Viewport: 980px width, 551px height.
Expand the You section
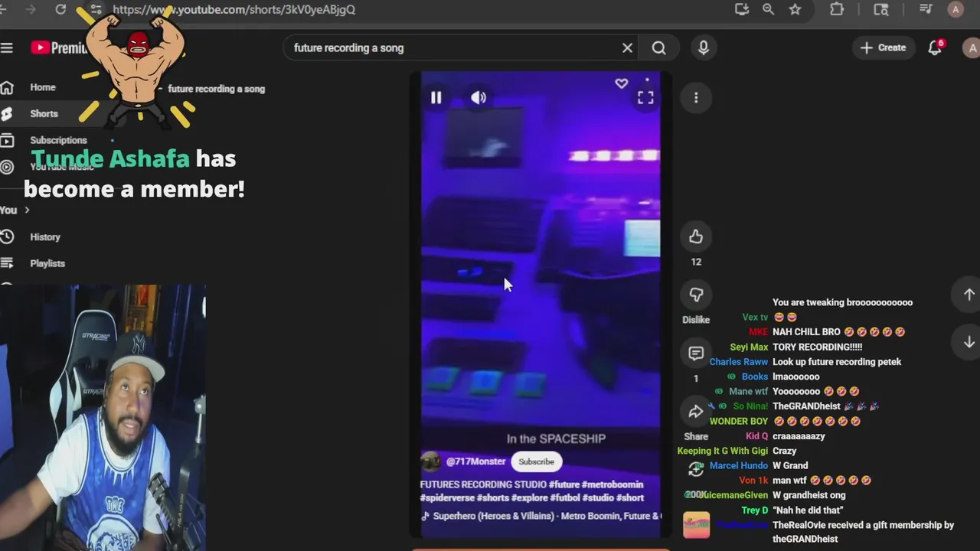(x=15, y=210)
